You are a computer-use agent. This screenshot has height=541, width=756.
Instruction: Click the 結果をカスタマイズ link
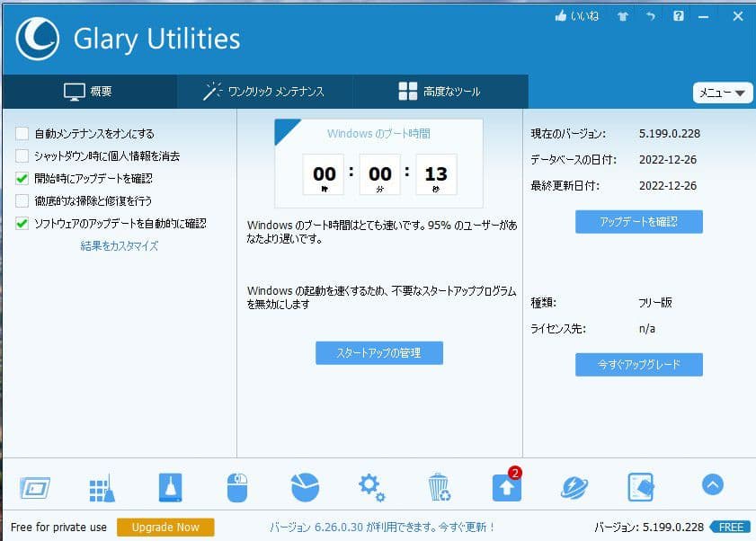119,246
